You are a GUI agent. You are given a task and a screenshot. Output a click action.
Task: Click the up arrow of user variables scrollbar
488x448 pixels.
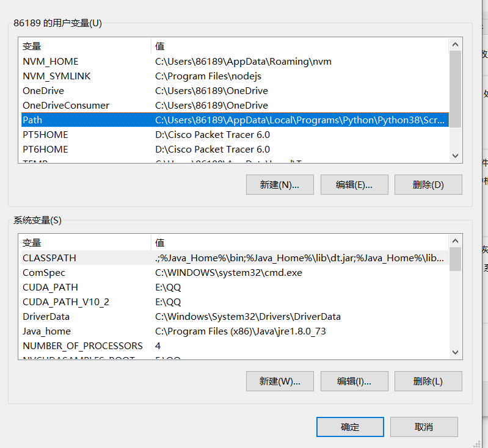455,45
